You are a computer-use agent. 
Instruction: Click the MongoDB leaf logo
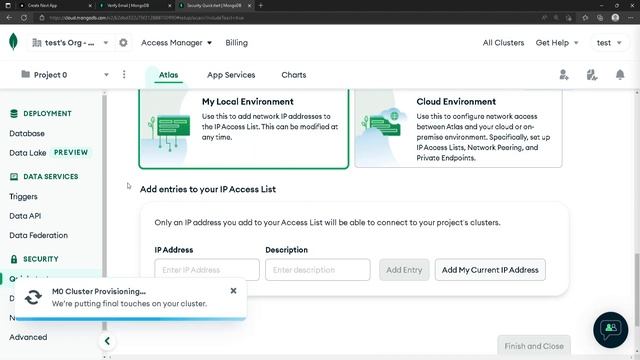pyautogui.click(x=13, y=42)
